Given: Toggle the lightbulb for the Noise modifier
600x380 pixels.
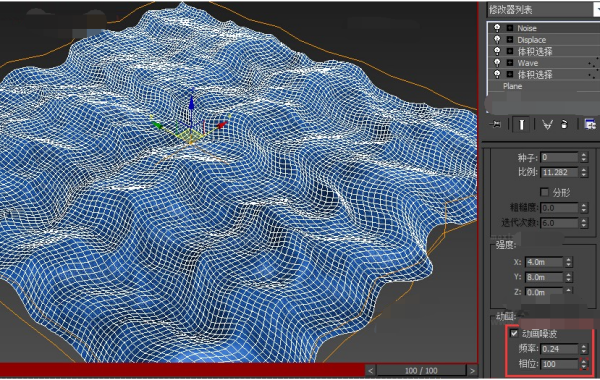Looking at the screenshot, I should [x=497, y=28].
